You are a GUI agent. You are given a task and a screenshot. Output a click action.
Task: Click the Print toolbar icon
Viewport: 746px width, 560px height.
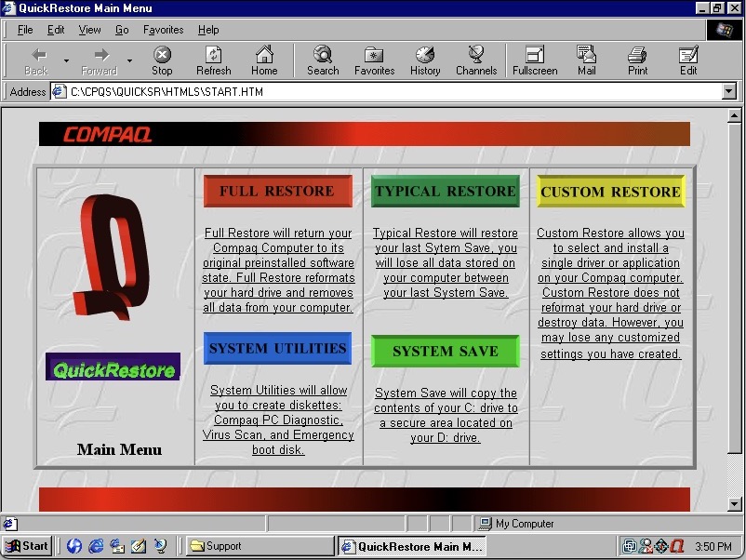click(637, 60)
